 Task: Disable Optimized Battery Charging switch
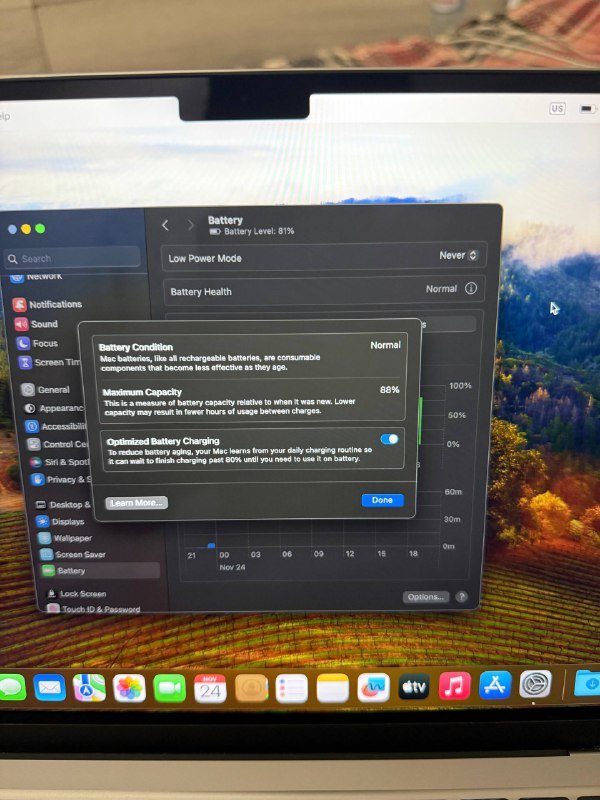click(x=389, y=439)
